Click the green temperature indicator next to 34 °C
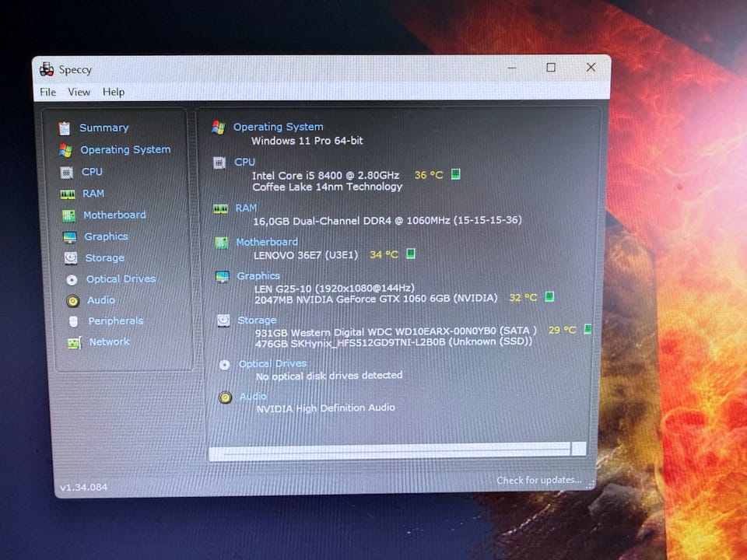Viewport: 747px width, 560px height. click(x=410, y=254)
